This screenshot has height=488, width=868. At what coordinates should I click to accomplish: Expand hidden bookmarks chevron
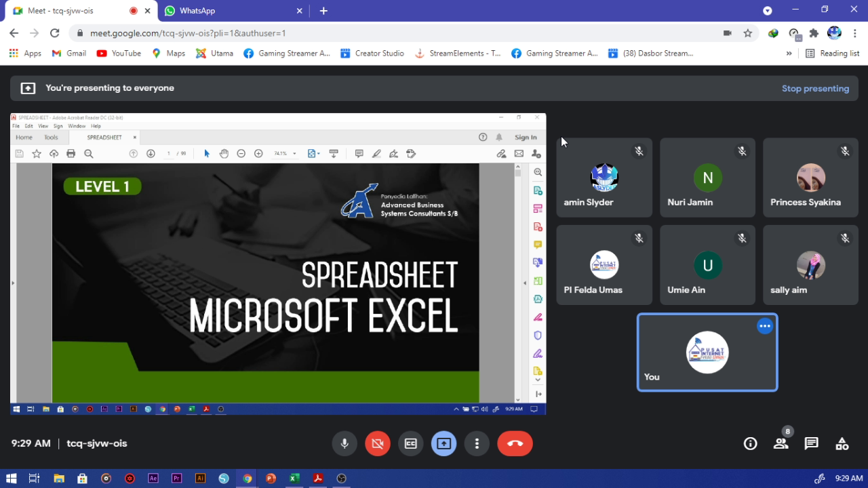point(789,53)
